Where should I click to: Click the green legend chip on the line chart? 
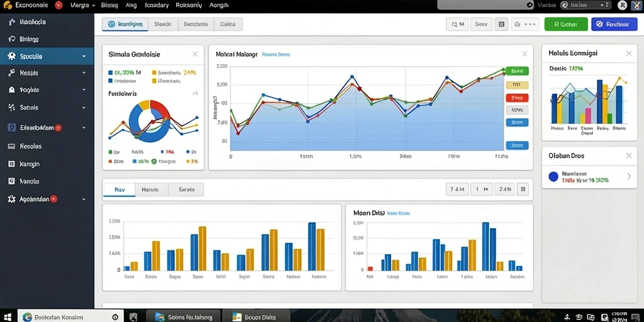click(517, 71)
